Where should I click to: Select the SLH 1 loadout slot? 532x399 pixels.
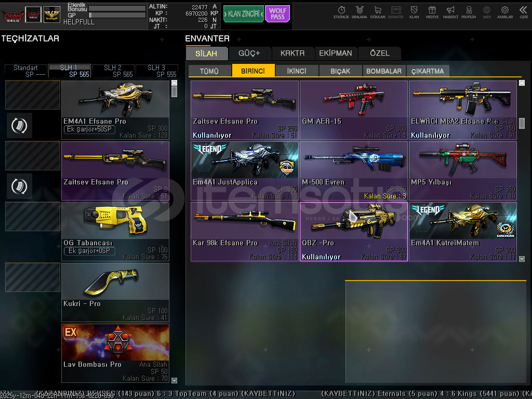[x=70, y=71]
